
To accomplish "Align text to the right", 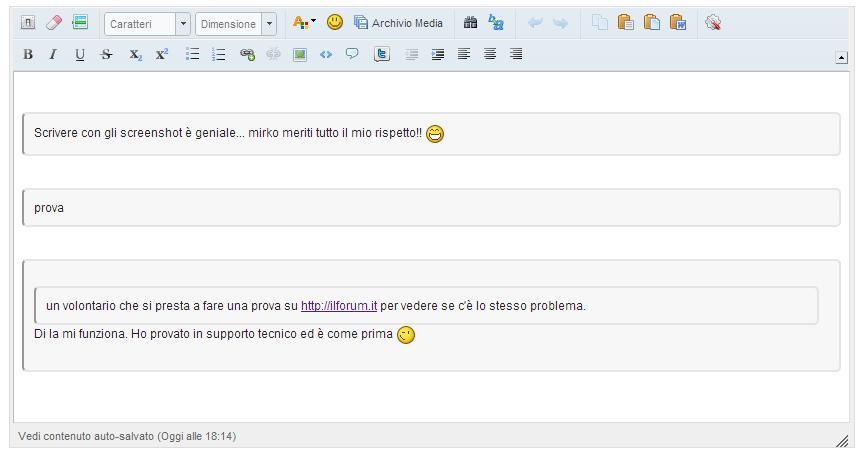I will click(x=516, y=54).
